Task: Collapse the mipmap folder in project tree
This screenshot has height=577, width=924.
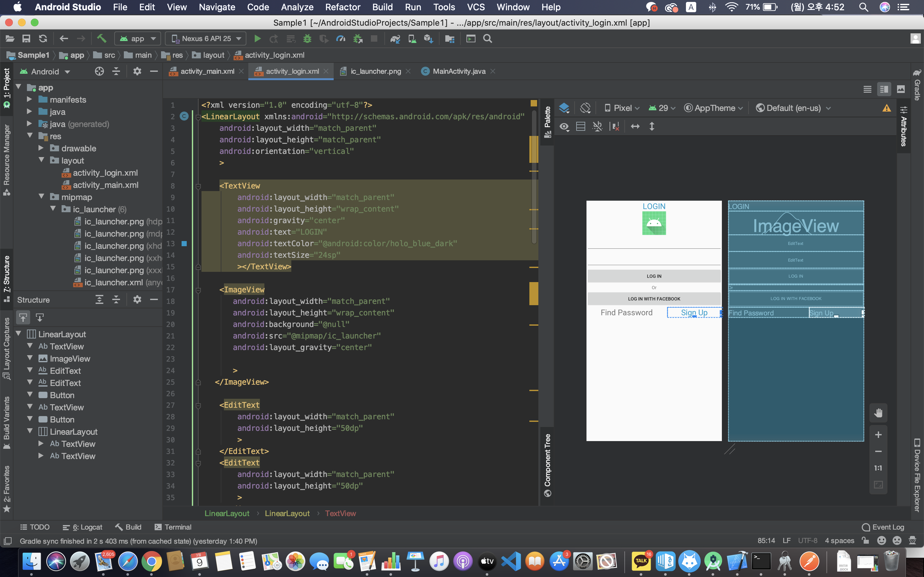Action: [x=41, y=197]
